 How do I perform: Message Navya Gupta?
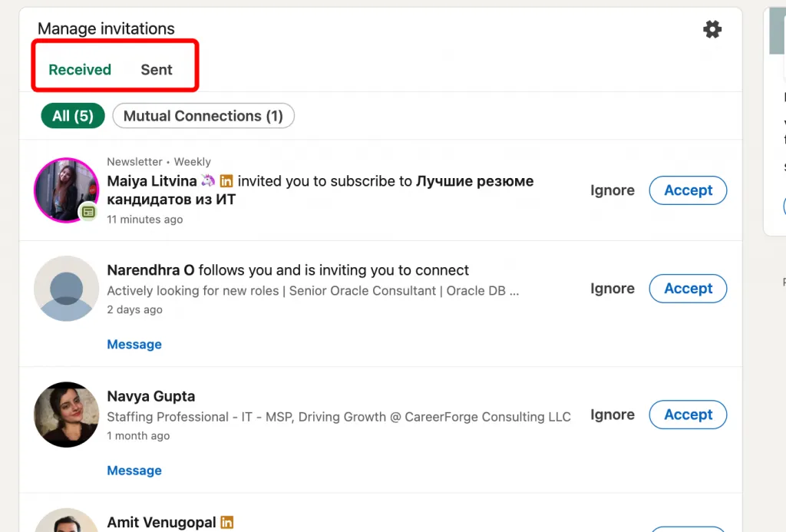point(134,471)
